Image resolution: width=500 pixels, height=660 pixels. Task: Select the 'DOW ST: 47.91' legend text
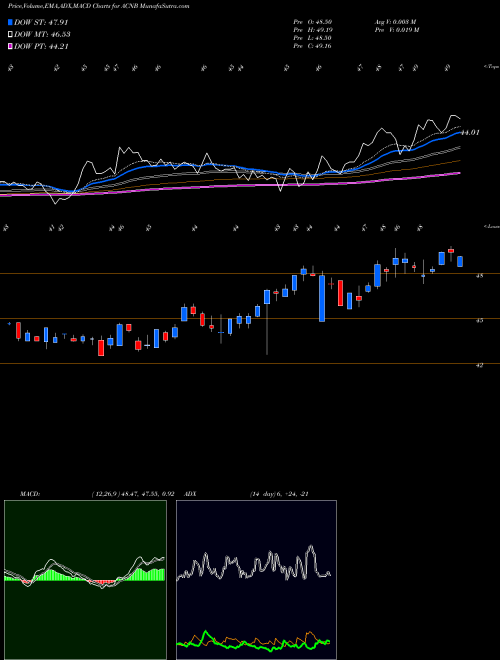(x=41, y=22)
